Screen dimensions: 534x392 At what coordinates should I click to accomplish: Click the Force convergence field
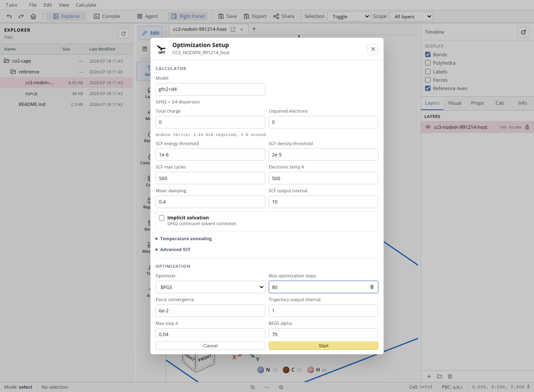[x=210, y=311]
